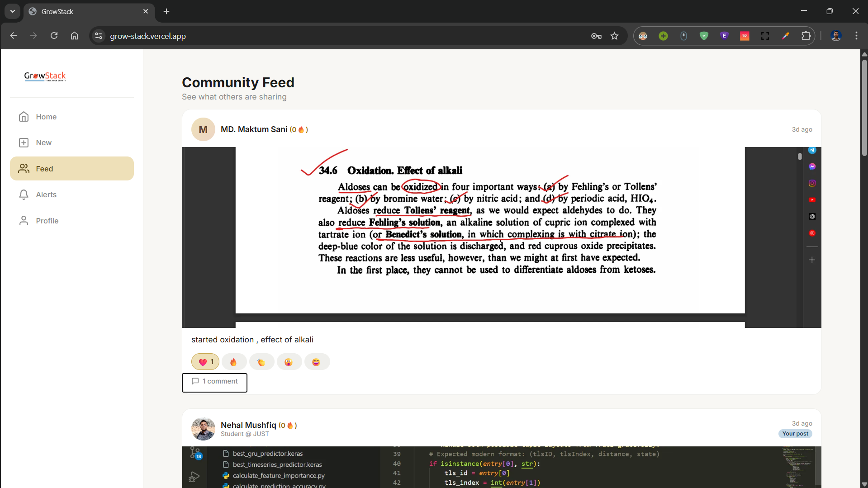This screenshot has height=488, width=868.
Task: Open the extensions puzzle-piece icon
Action: coord(807,36)
